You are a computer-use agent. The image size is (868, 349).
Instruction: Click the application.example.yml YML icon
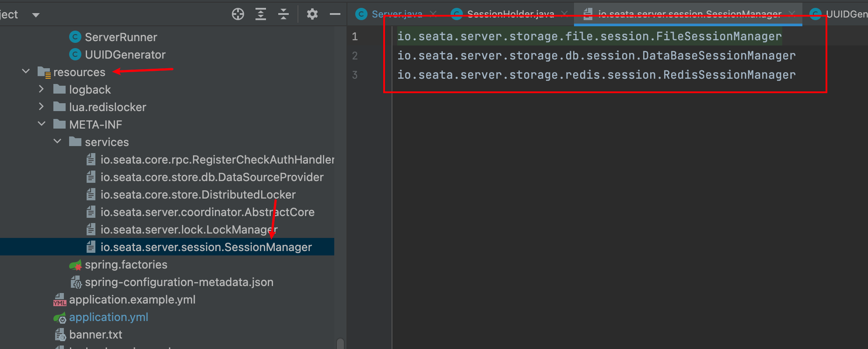point(60,300)
